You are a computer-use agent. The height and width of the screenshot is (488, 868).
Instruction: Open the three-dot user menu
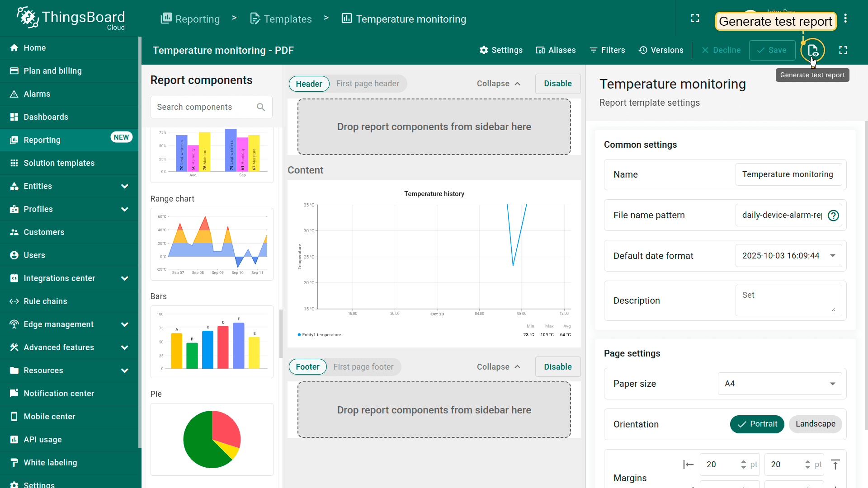845,19
